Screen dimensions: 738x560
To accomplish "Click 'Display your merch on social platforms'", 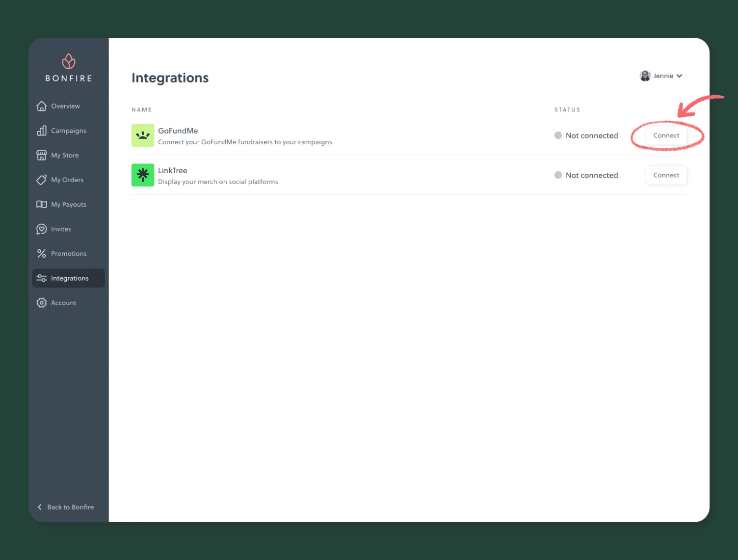I will tap(218, 182).
